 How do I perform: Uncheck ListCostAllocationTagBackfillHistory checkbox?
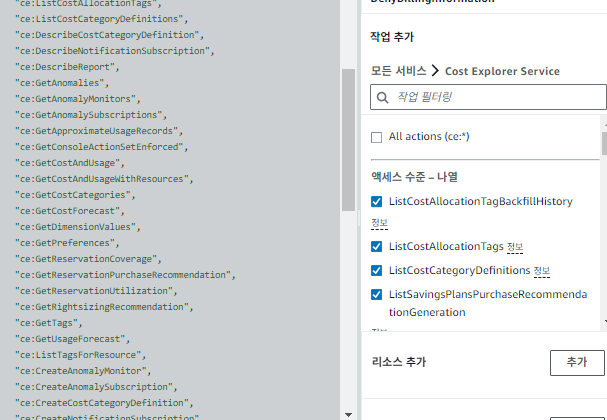click(376, 202)
